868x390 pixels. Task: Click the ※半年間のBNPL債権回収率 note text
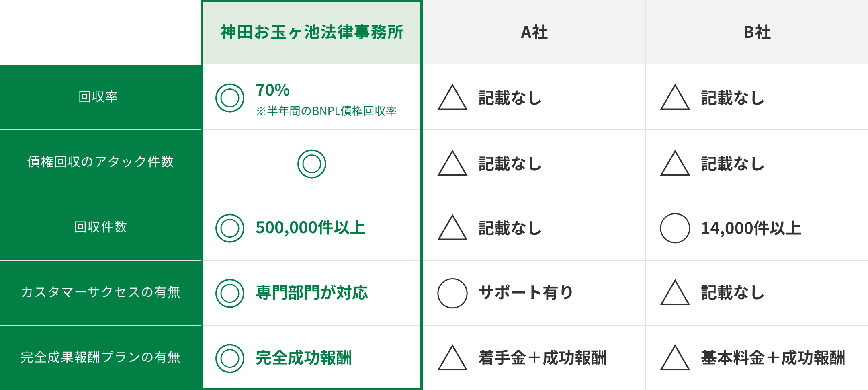[x=326, y=111]
